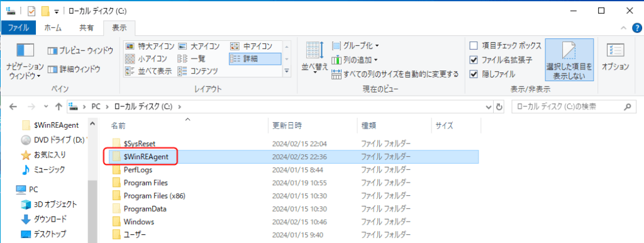Image resolution: width=644 pixels, height=243 pixels.
Task: Open recent locations dropdown arrow
Action: pos(46,107)
